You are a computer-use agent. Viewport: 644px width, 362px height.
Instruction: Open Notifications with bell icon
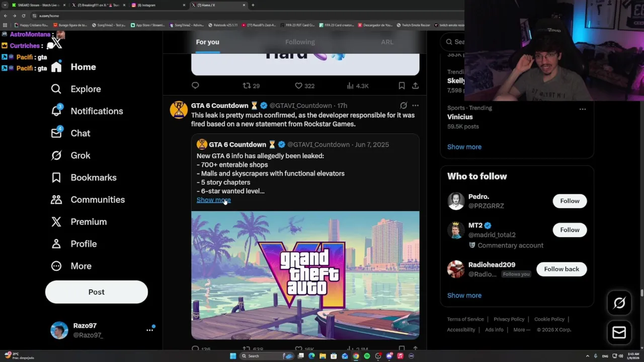coord(87,111)
